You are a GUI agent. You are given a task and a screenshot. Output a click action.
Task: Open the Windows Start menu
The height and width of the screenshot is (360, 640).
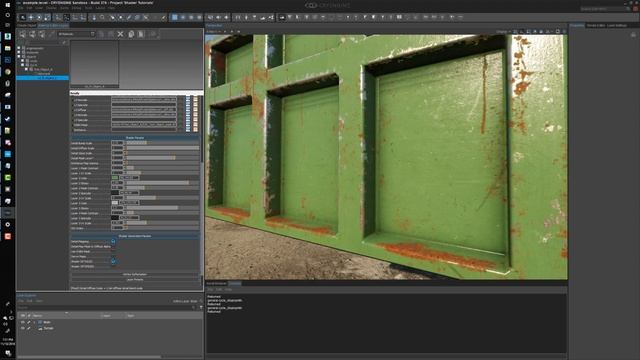pos(7,4)
